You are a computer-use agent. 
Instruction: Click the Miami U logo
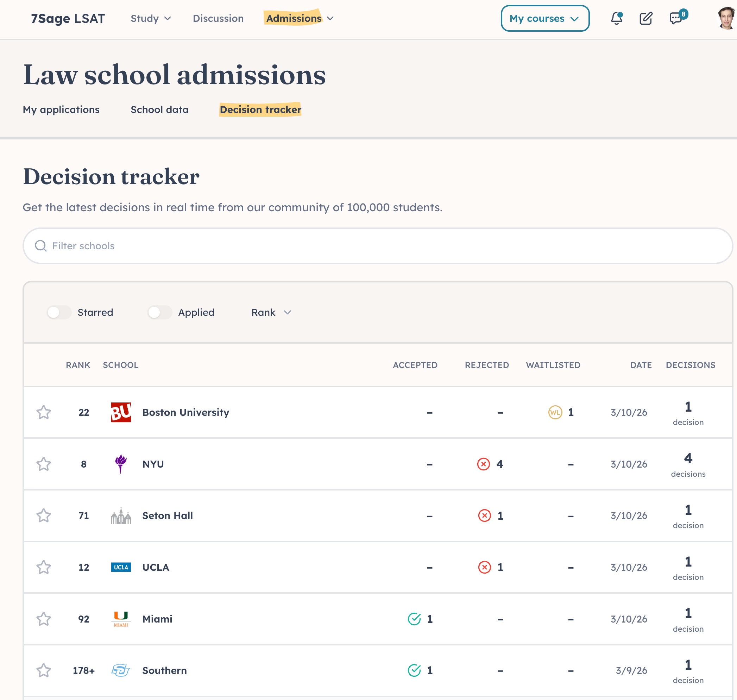[x=121, y=619]
